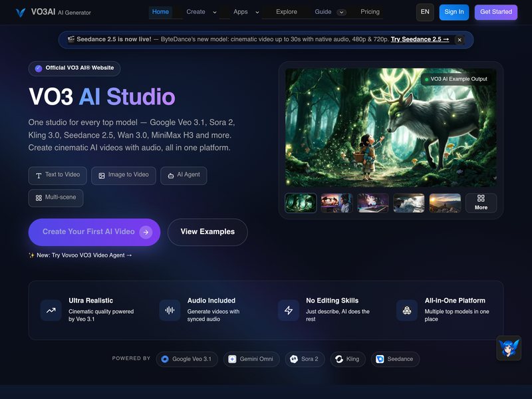Click the Multi-scene grid icon
Screen dimensions: 532x399
(39, 198)
